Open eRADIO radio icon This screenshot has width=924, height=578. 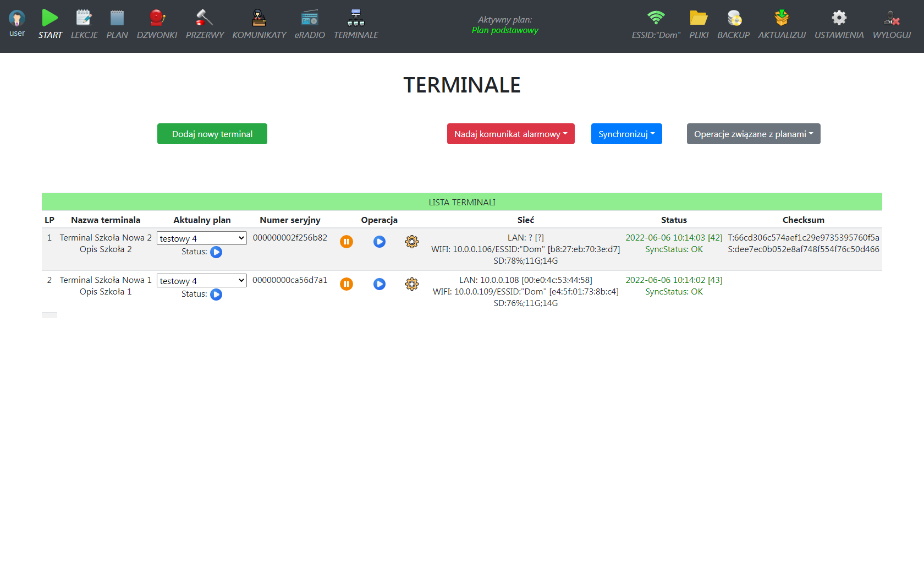[x=310, y=18]
